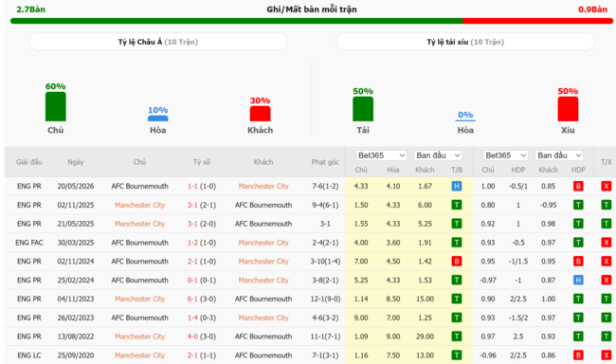This screenshot has width=616, height=364.
Task: Click red X badge in the 25/02/2024 row
Action: click(607, 280)
